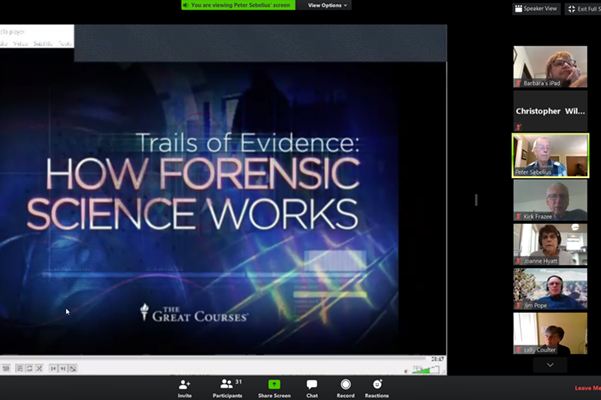Skip to next track in media player
The width and height of the screenshot is (601, 400).
(63, 368)
